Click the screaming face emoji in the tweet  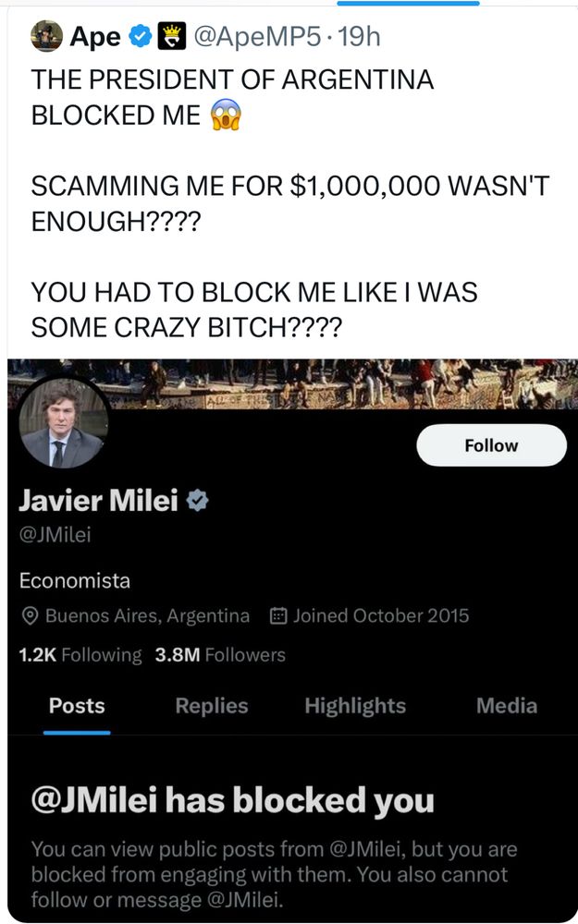point(227,115)
